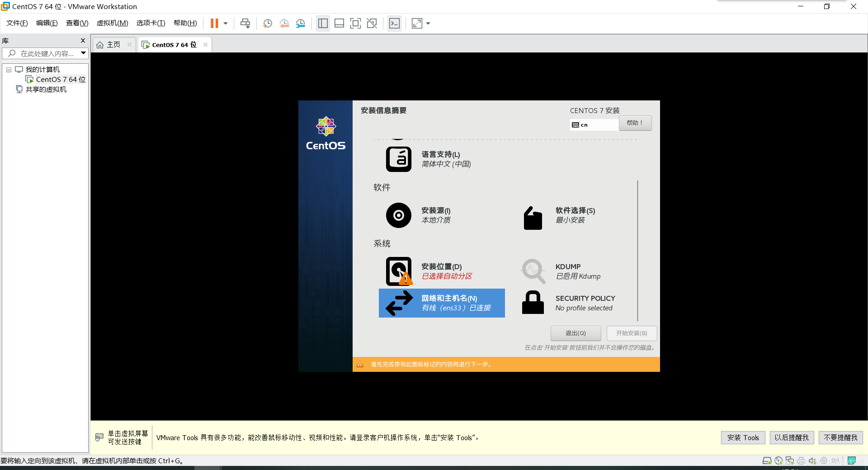Open the 帮助(H) menu
Image resolution: width=868 pixels, height=470 pixels.
tap(185, 23)
